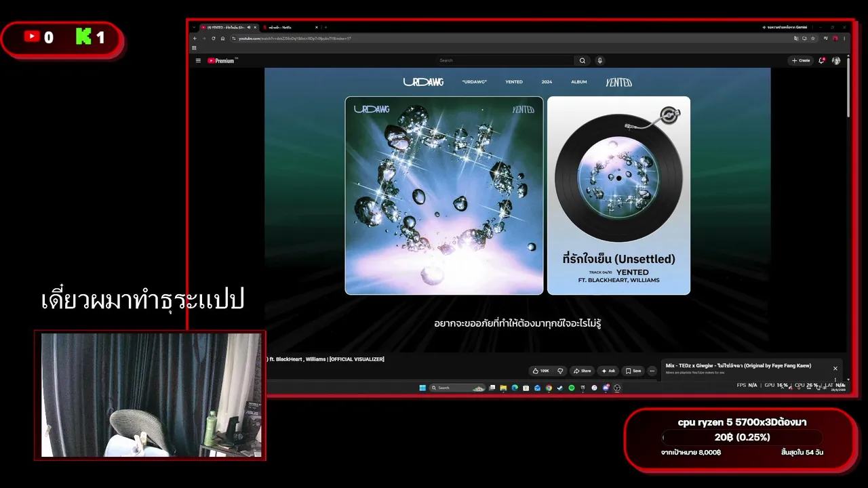868x488 pixels.
Task: Open Mix TEDz x Giwgiw playlist title
Action: tap(738, 366)
